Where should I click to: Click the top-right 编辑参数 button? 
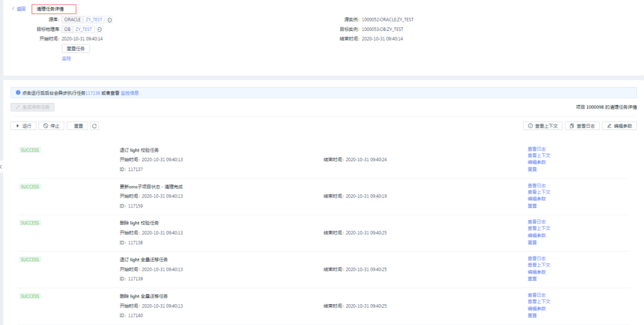pos(620,126)
